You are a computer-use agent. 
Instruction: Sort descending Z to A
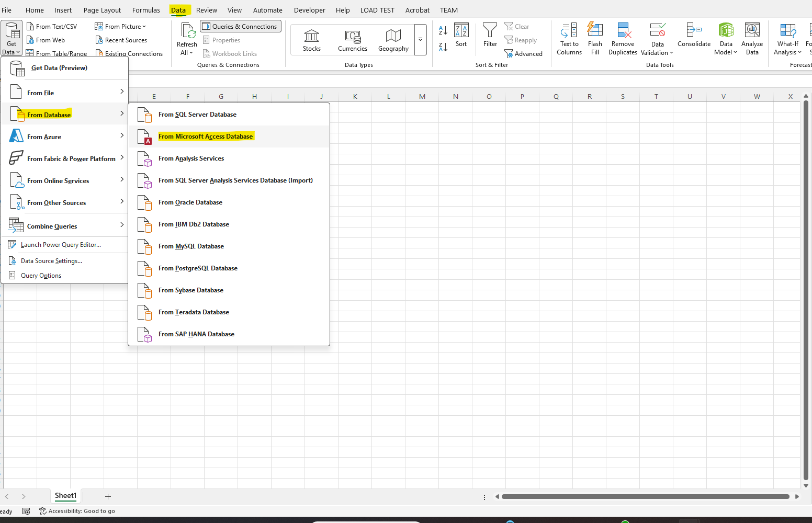(443, 47)
